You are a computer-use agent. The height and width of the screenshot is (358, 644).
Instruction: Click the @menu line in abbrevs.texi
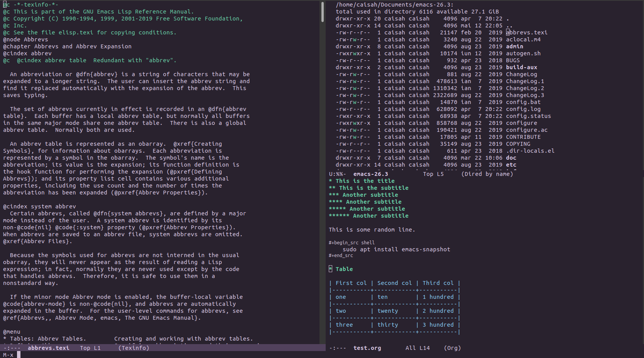tap(12, 332)
